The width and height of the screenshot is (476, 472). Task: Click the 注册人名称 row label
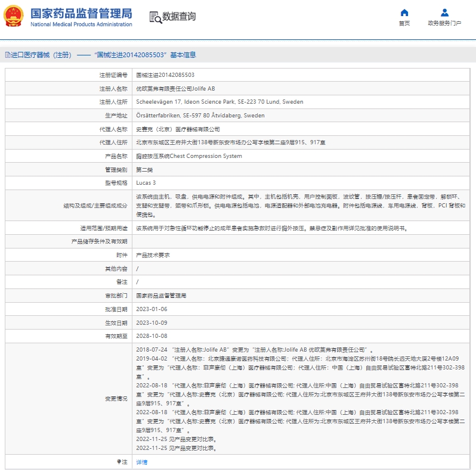tap(113, 89)
